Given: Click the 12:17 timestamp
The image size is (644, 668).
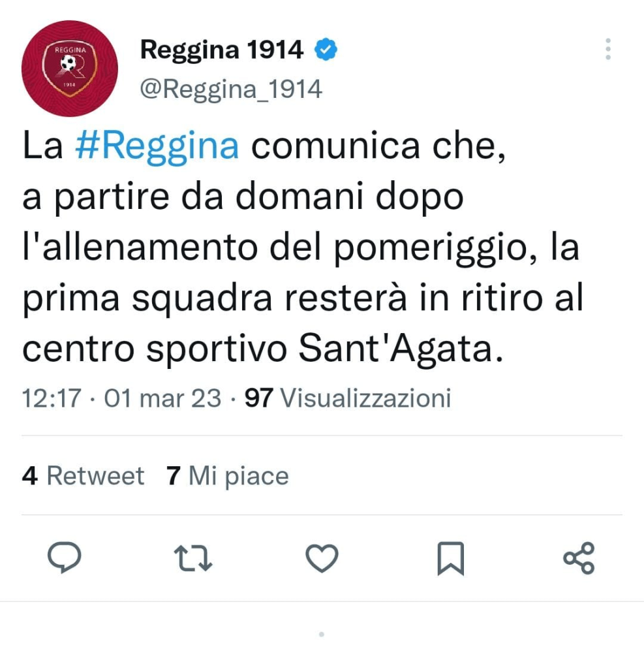Looking at the screenshot, I should point(52,398).
